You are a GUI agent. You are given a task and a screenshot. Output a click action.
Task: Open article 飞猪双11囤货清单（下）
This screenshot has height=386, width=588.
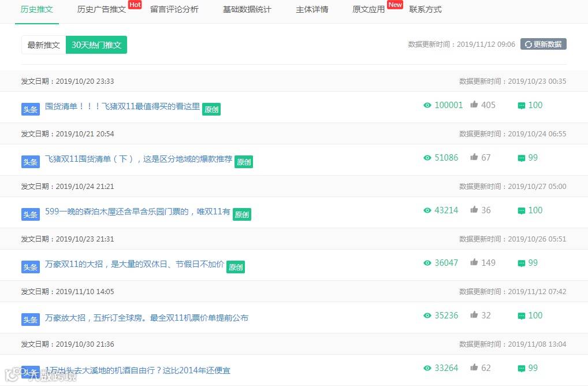(x=139, y=159)
